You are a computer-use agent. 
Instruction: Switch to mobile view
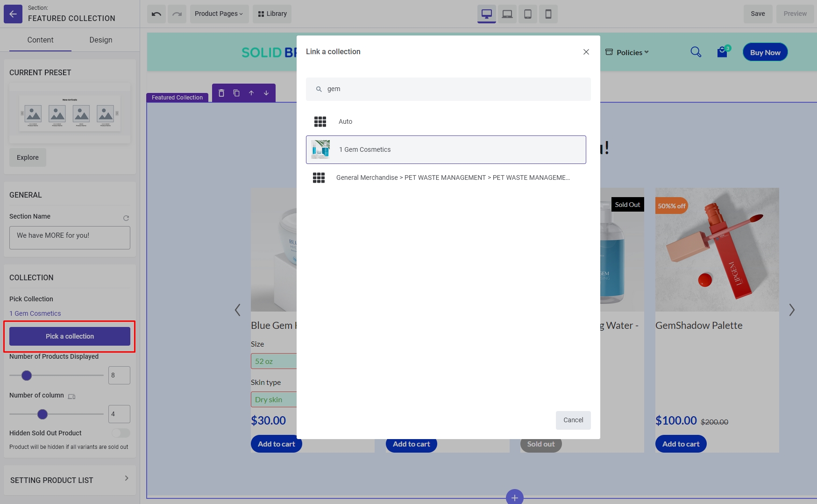(548, 14)
